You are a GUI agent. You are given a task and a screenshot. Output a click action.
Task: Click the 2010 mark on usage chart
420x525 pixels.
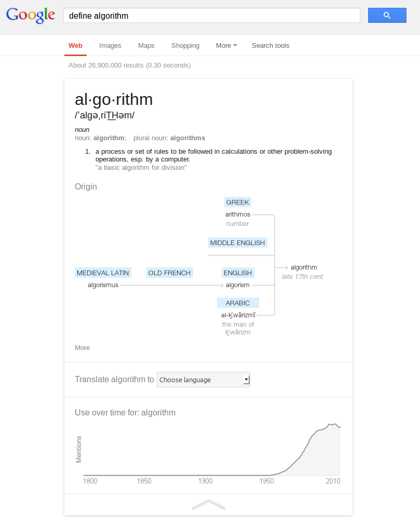[333, 481]
